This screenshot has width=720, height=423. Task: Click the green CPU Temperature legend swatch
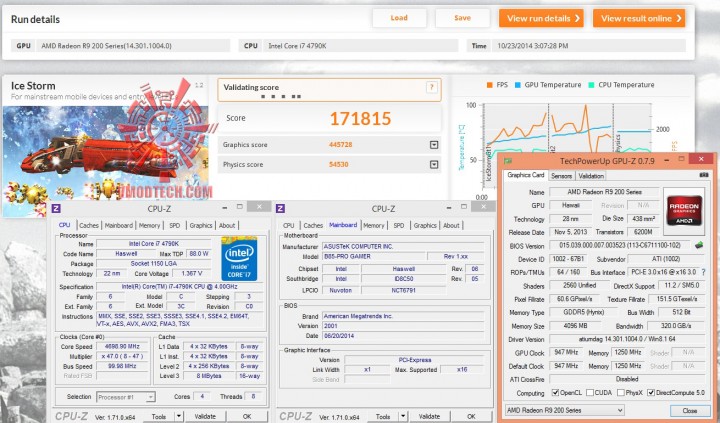point(591,85)
